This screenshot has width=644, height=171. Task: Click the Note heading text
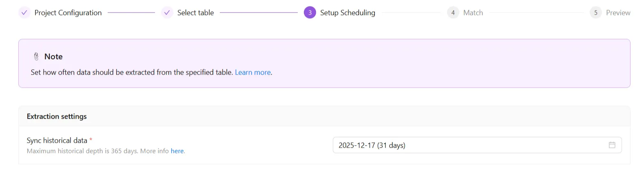click(53, 56)
